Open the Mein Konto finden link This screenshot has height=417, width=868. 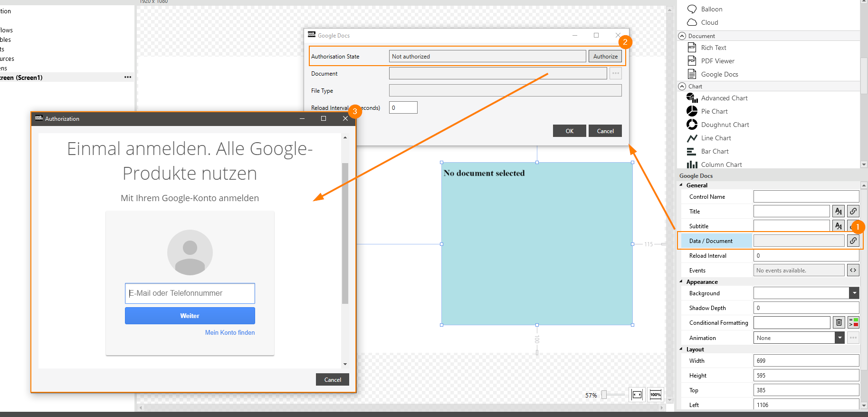click(x=230, y=332)
